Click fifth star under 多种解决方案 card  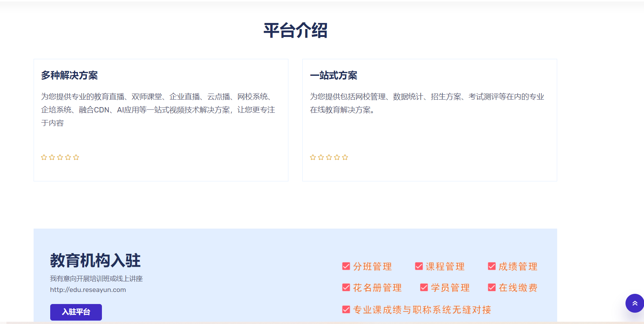[x=76, y=157]
